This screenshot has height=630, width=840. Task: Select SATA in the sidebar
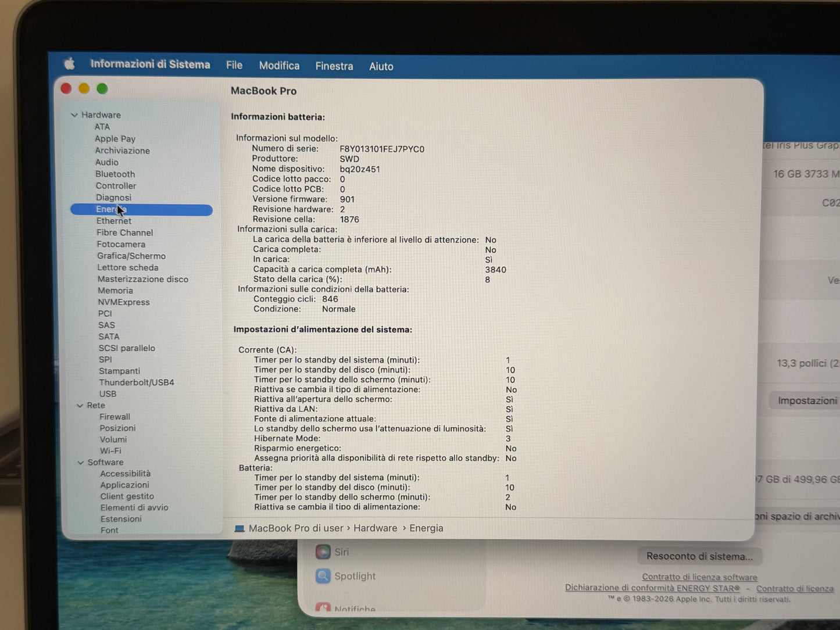point(109,337)
